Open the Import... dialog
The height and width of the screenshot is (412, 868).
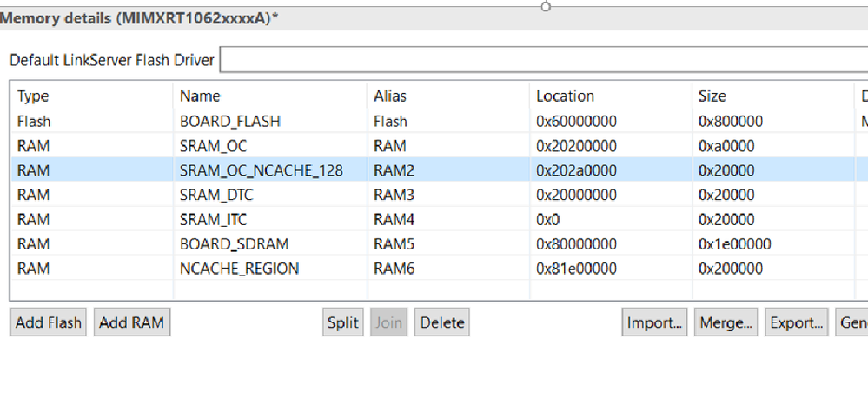(x=654, y=322)
